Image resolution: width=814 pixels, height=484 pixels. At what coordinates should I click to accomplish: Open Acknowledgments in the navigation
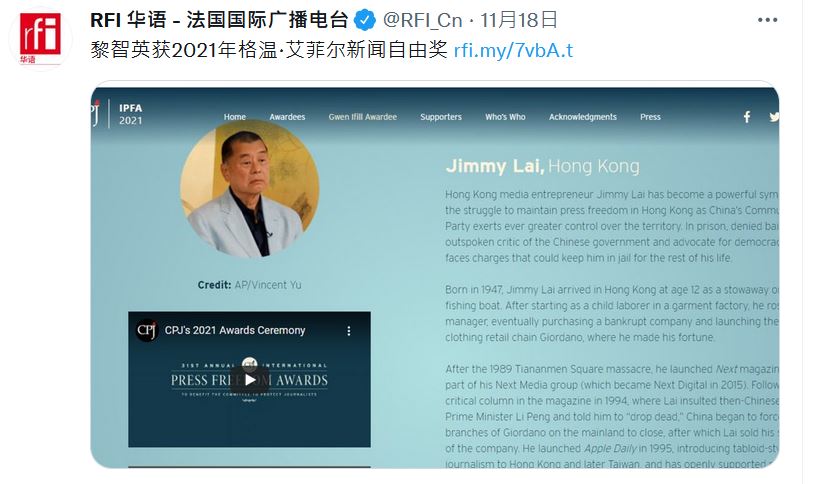[x=582, y=117]
